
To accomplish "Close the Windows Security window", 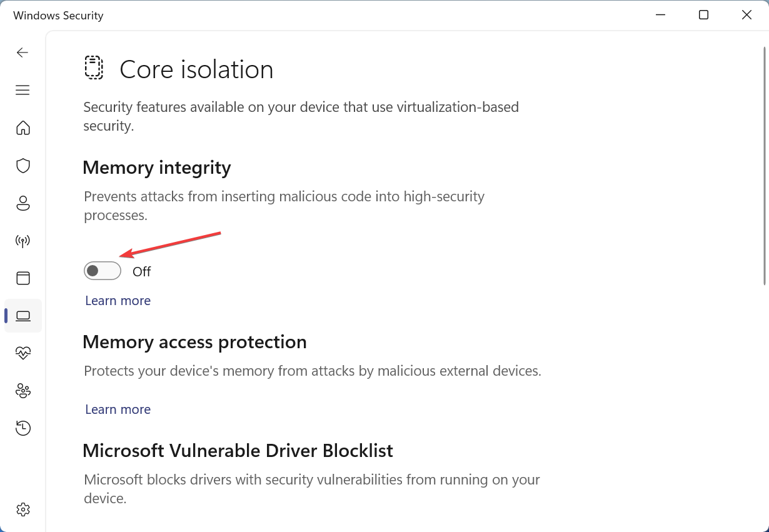I will 746,15.
